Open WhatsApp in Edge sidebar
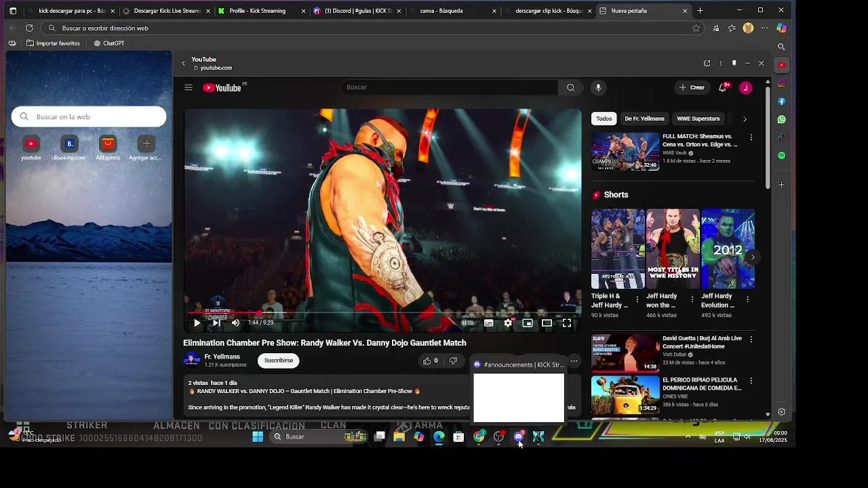Screen dimensions: 868x488 (x=781, y=119)
